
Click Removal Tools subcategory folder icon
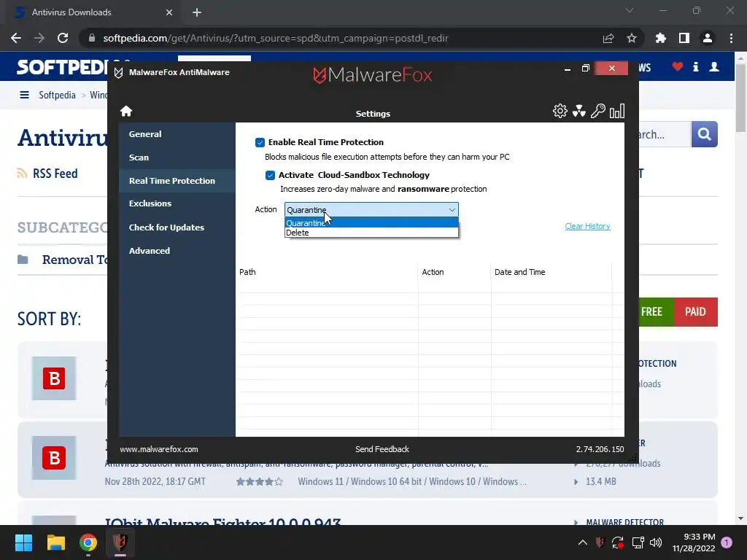tap(23, 260)
